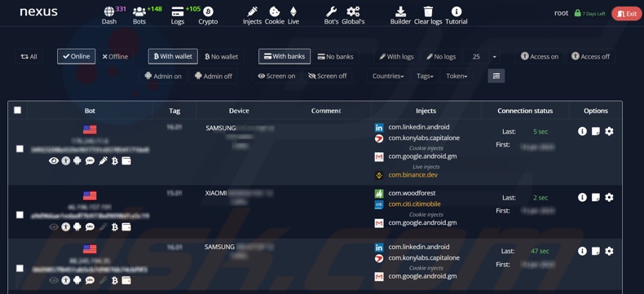Click the root username

561,13
